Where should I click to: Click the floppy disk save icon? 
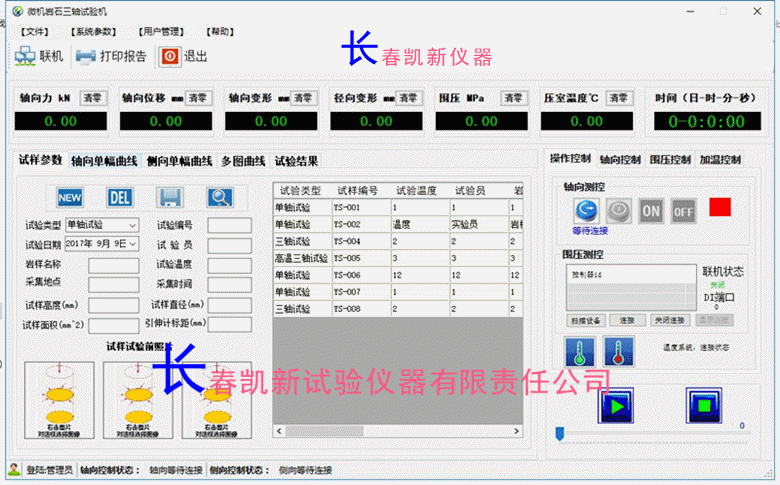click(x=171, y=196)
